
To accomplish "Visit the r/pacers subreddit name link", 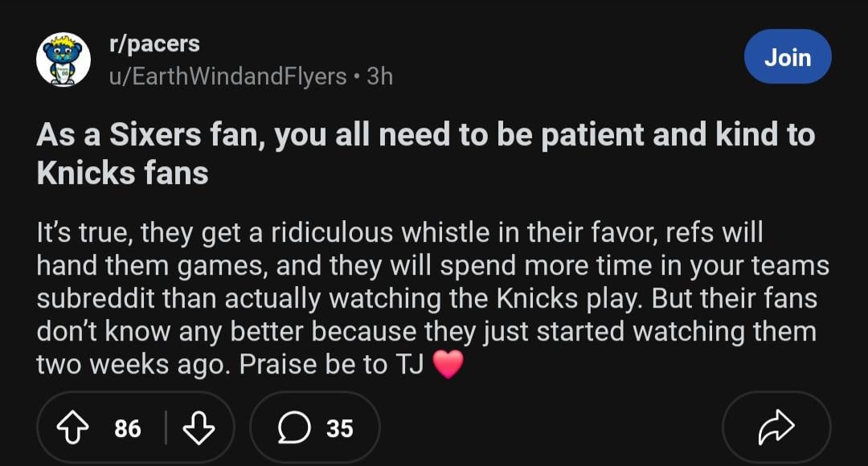I will tap(154, 43).
